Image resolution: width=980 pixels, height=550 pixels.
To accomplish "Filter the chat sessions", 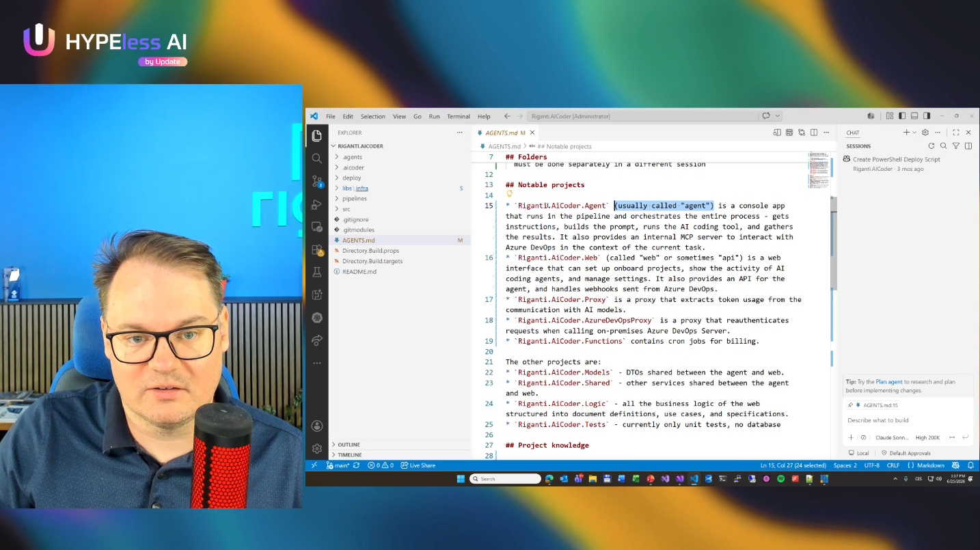I will [956, 146].
